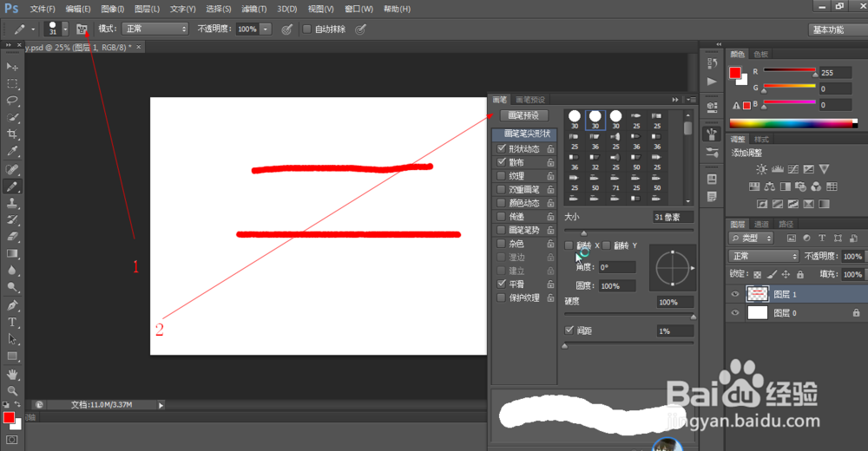Uncheck the 平滑 option
Screen dimensions: 868x451
(x=502, y=284)
